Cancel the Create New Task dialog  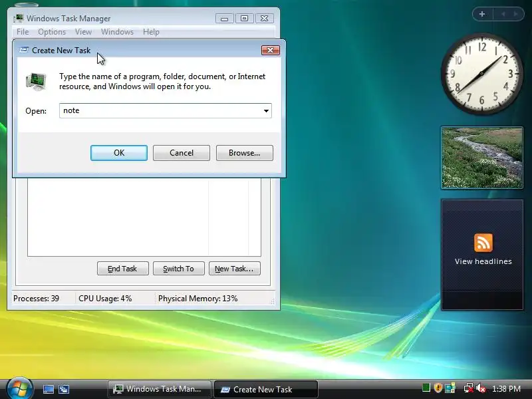181,153
